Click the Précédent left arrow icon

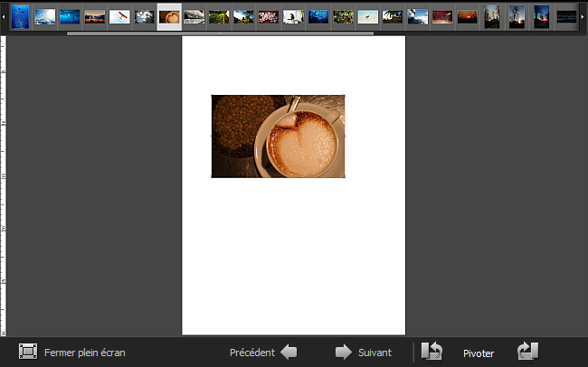click(x=289, y=353)
